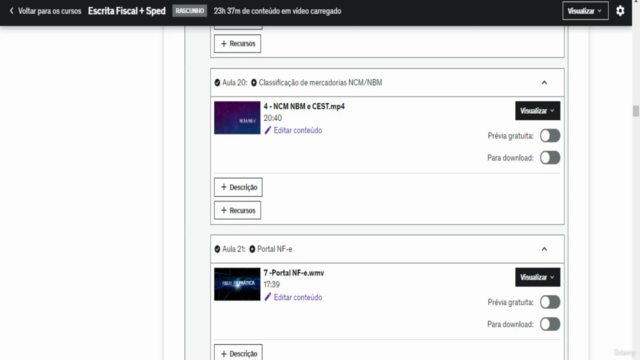Viewport: 640px width, 360px height.
Task: Click the pencil icon under 7 -Portal NF-e.wmv
Action: (268, 297)
